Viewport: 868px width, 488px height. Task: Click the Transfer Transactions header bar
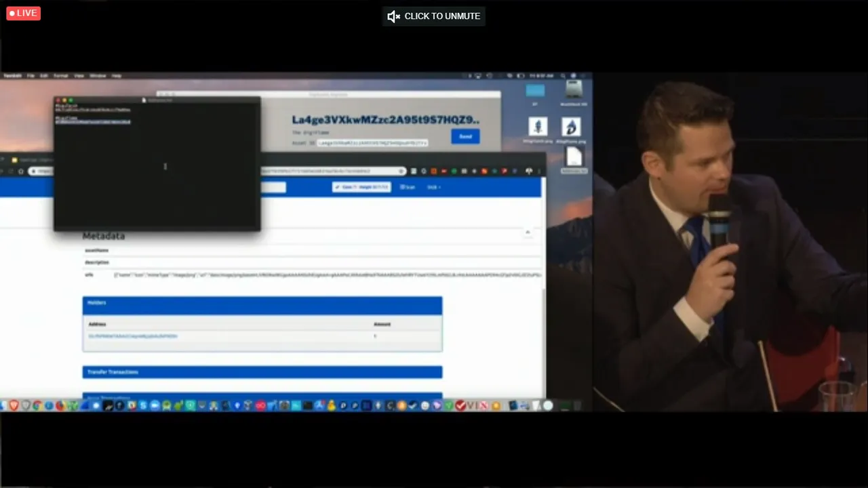click(x=262, y=372)
